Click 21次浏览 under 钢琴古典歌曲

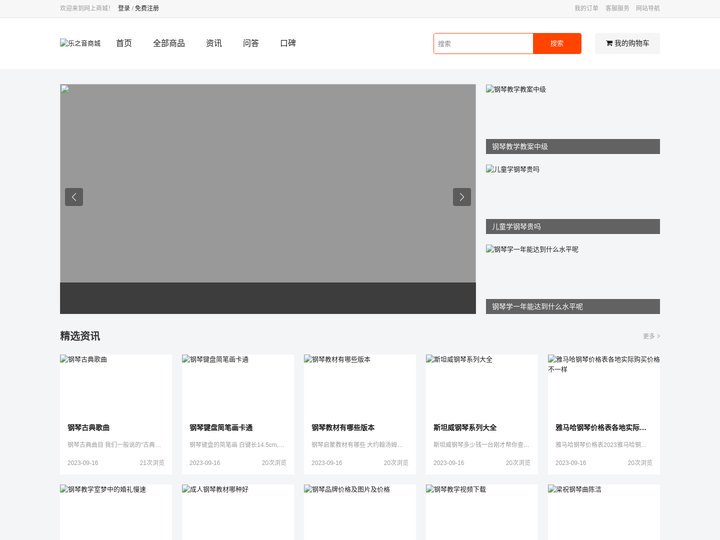pos(152,463)
